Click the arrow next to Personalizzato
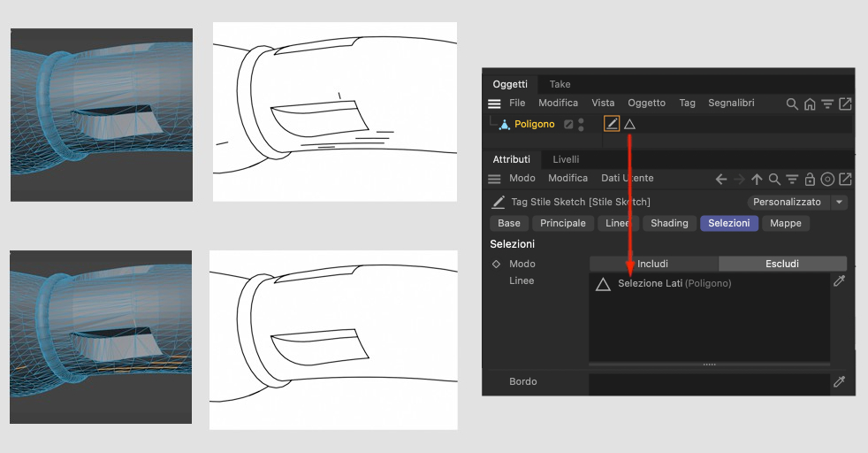This screenshot has height=453, width=868. pos(839,202)
